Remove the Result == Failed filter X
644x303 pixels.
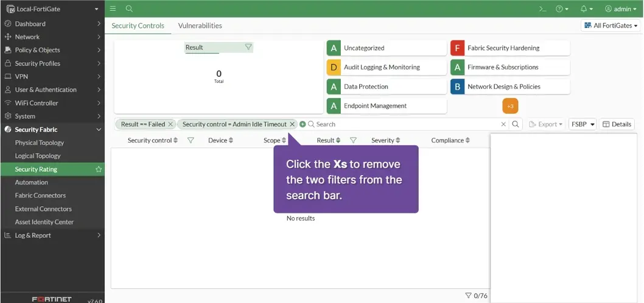coord(170,124)
